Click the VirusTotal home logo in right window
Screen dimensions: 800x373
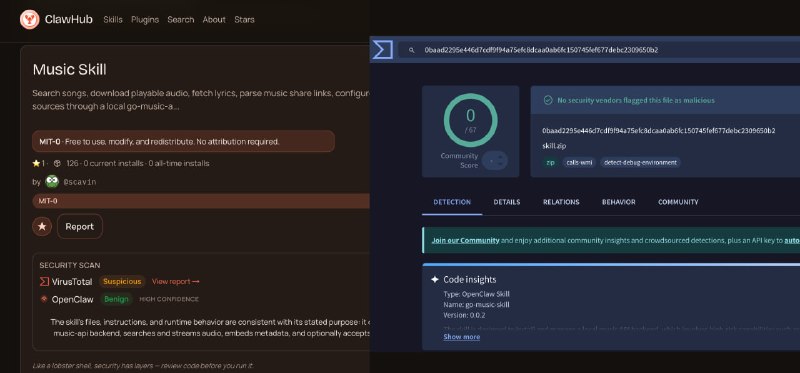pos(382,50)
